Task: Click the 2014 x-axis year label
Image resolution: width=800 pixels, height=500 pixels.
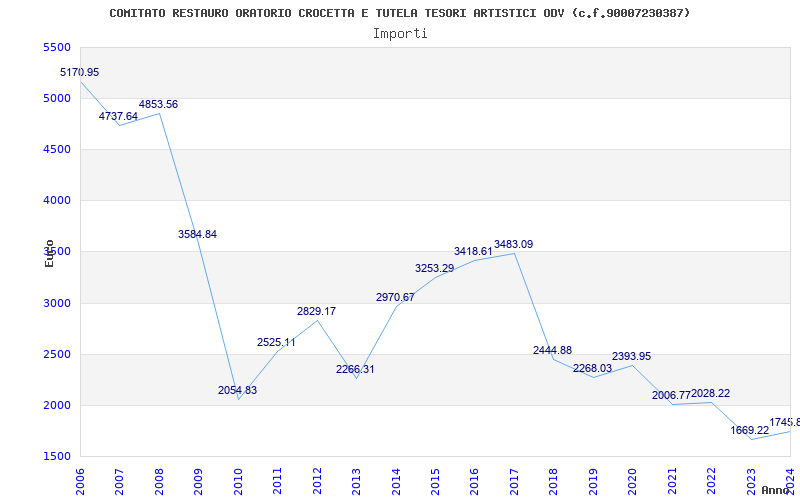Action: (x=396, y=481)
